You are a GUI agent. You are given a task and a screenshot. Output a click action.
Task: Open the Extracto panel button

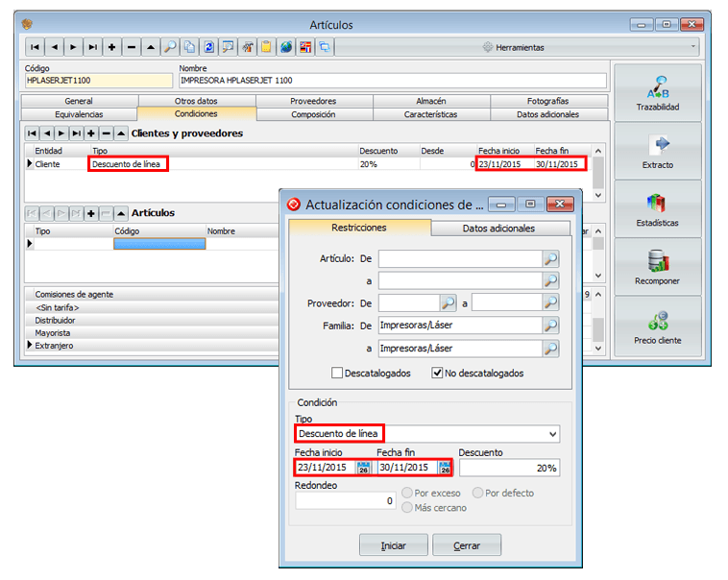(x=657, y=152)
